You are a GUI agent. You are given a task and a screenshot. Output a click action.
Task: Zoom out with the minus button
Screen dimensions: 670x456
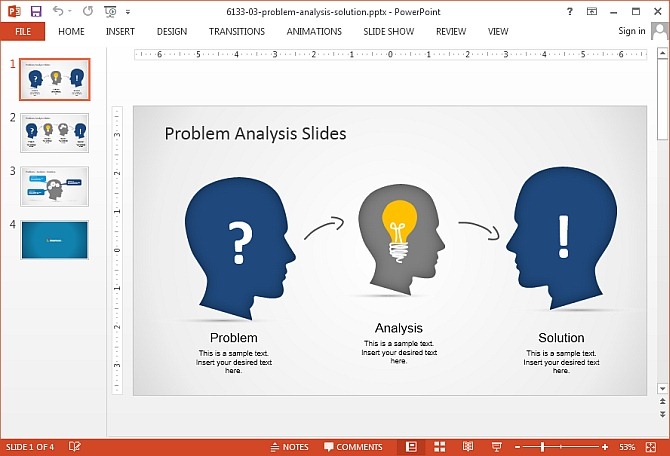click(517, 447)
